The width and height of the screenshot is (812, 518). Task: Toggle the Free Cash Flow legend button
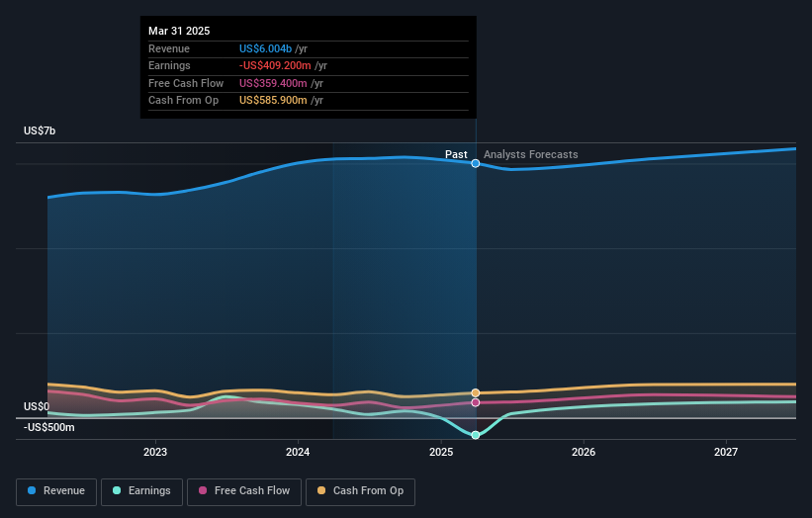pyautogui.click(x=244, y=491)
